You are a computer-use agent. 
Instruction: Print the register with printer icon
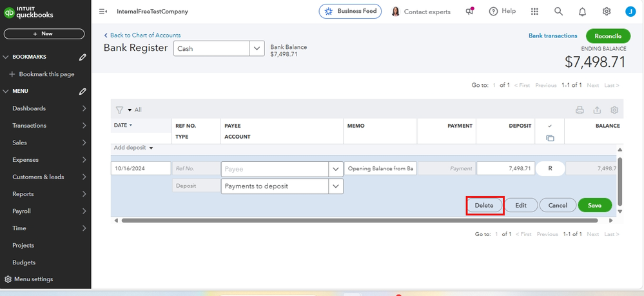click(x=580, y=110)
